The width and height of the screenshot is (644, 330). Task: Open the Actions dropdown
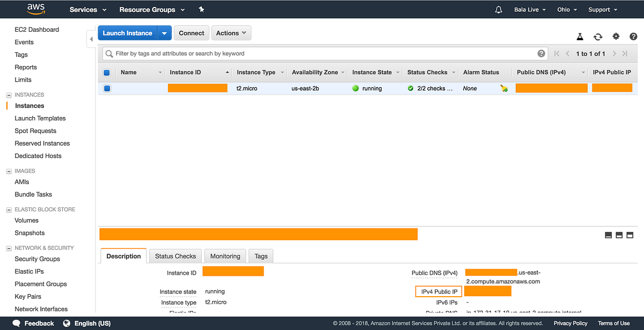(231, 32)
